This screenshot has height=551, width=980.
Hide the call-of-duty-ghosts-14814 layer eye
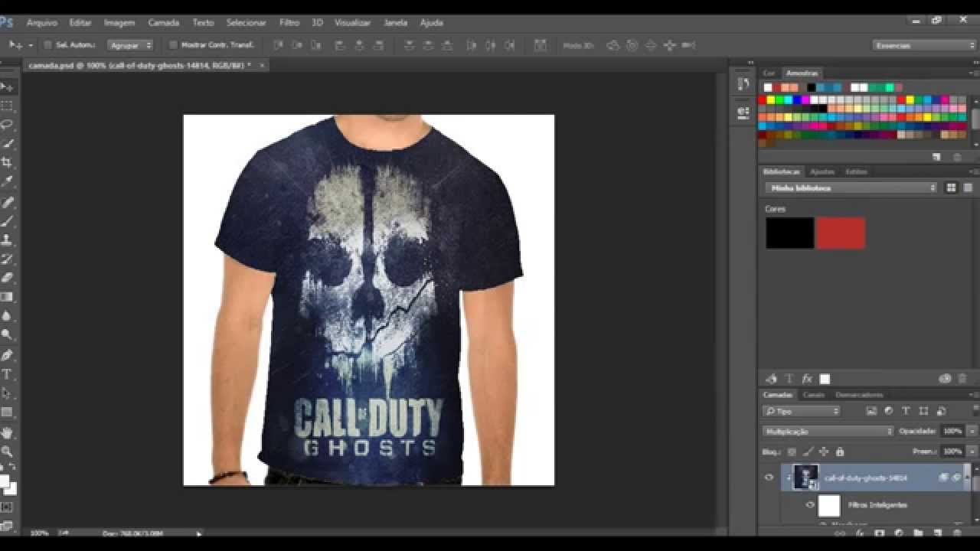click(769, 478)
